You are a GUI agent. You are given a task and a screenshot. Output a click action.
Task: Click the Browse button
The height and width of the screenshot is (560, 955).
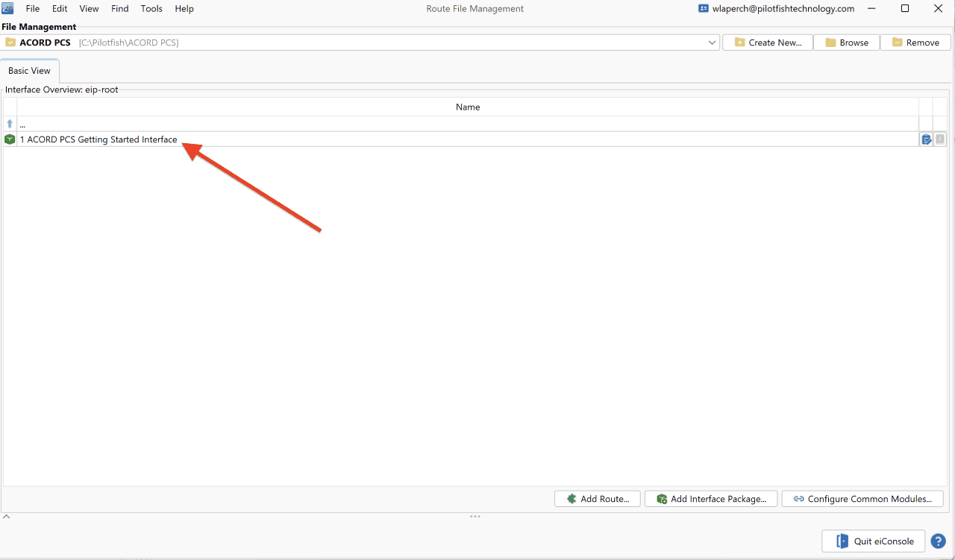[x=847, y=43]
